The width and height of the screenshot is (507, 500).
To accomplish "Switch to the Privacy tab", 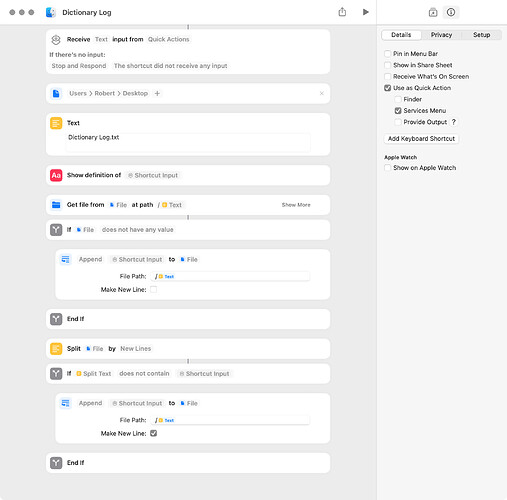I will click(441, 35).
